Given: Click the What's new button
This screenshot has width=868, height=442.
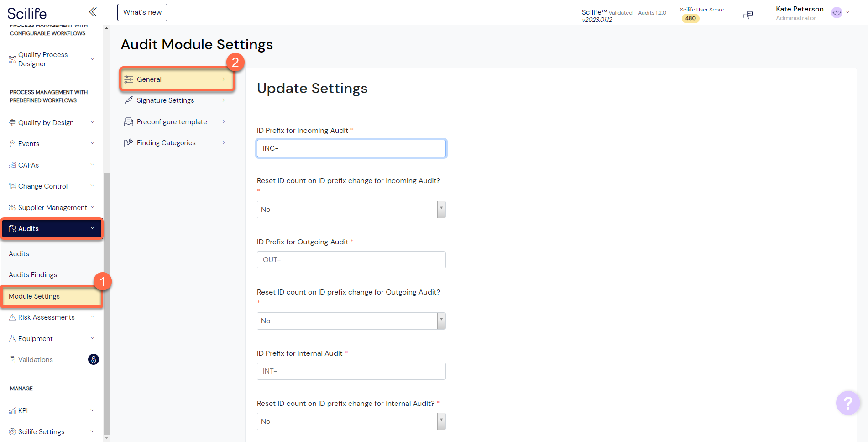Looking at the screenshot, I should (142, 12).
